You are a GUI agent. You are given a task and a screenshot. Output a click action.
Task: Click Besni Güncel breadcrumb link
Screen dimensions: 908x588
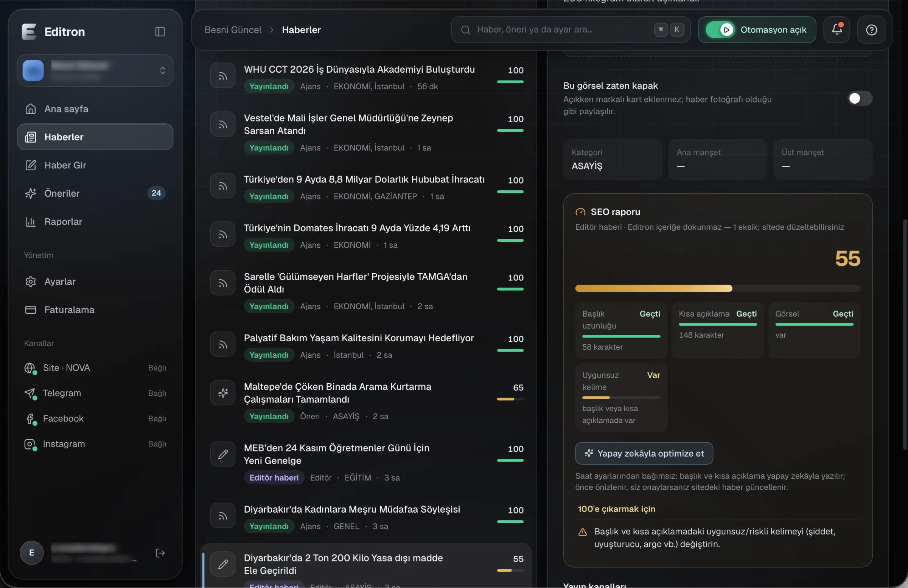coord(233,30)
